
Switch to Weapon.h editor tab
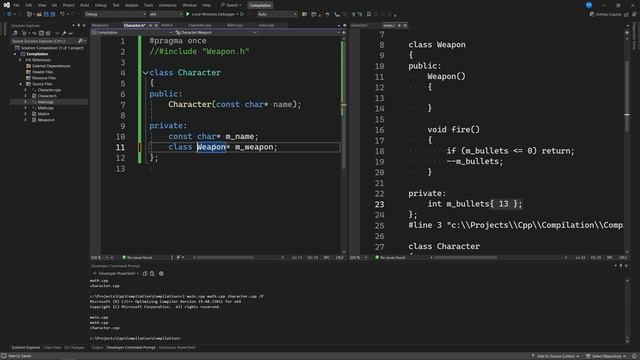click(x=100, y=25)
